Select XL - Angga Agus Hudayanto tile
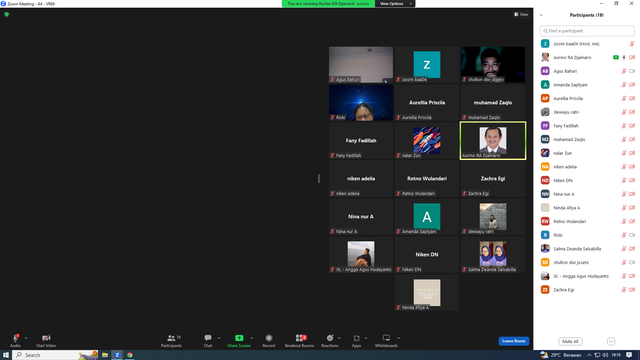This screenshot has width=640, height=360. coord(361,254)
